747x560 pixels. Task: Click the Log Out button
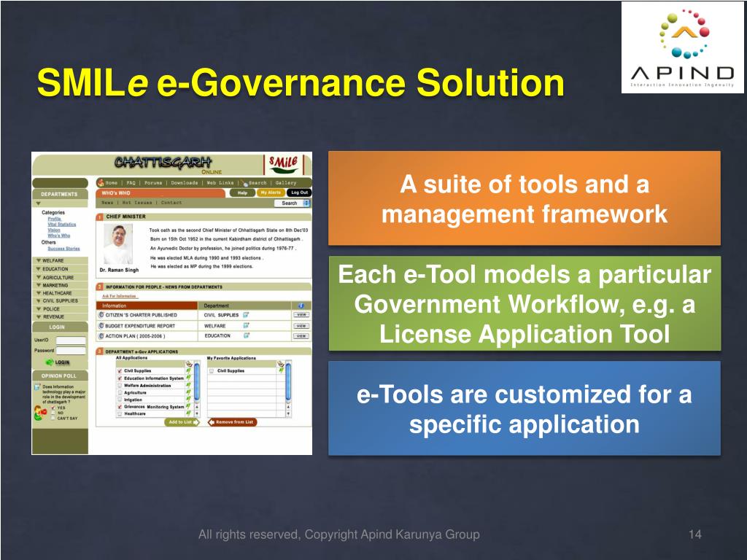(x=299, y=192)
